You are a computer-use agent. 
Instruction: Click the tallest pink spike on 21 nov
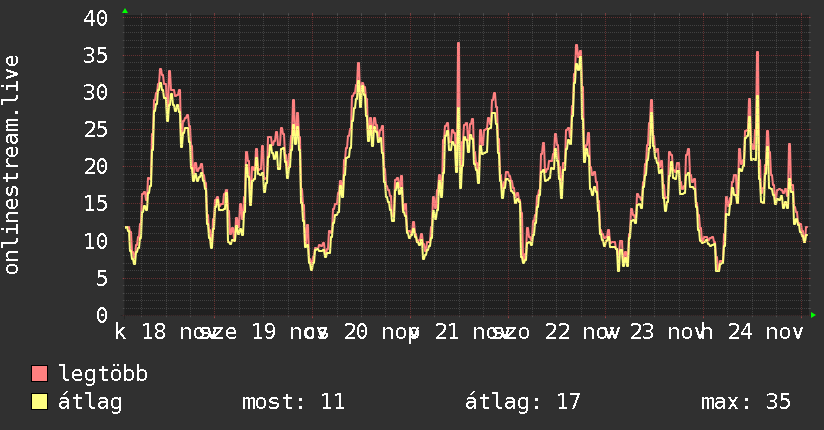(458, 74)
